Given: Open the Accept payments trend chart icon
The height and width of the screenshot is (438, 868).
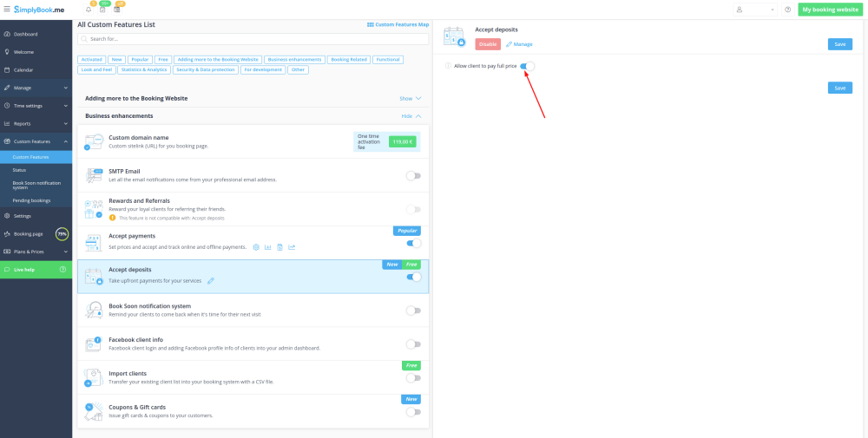Looking at the screenshot, I should pyautogui.click(x=293, y=247).
